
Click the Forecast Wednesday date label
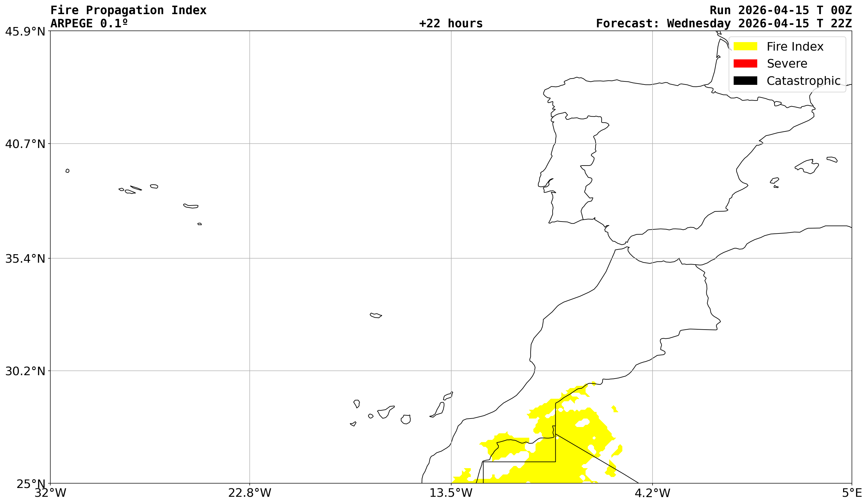724,23
